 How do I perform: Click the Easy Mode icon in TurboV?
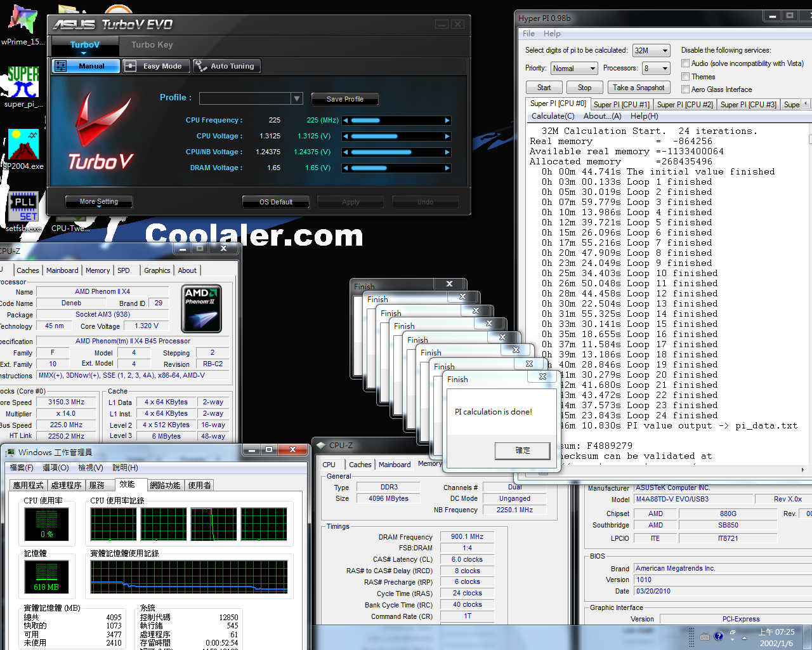(129, 66)
